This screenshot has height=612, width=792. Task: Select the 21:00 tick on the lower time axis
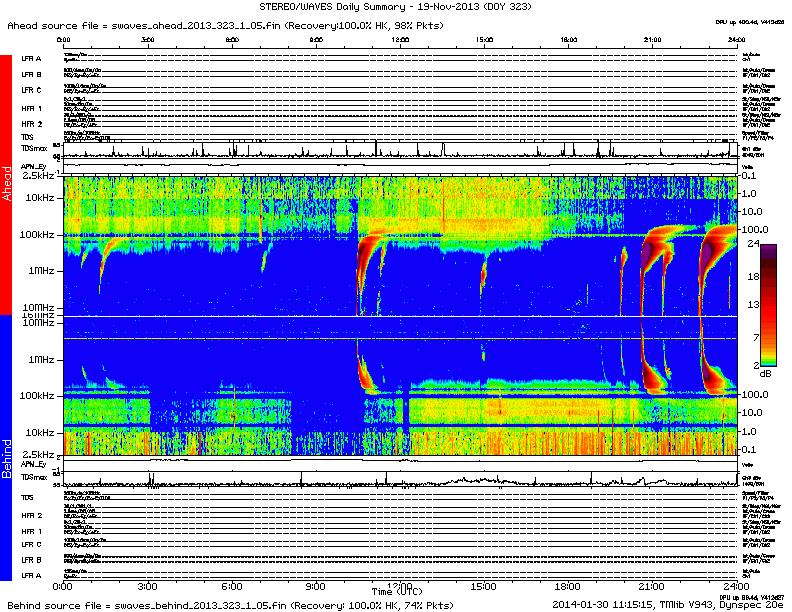[x=652, y=584]
